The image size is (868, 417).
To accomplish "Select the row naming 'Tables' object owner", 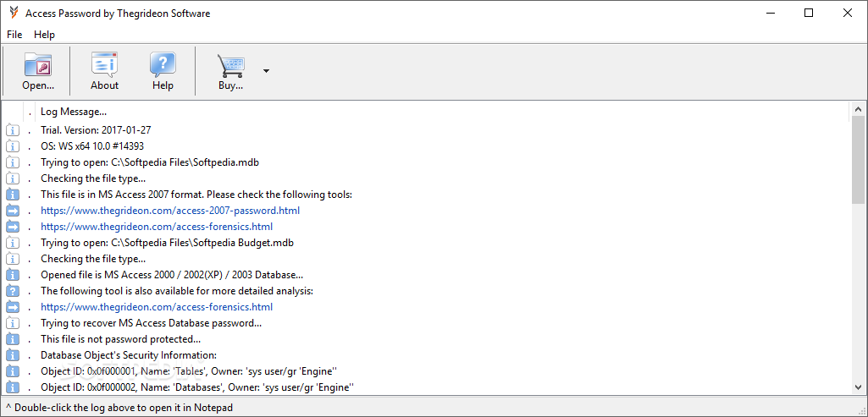I will [x=426, y=371].
